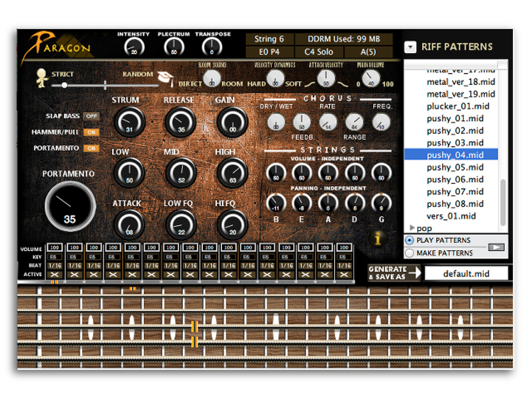
Task: Toggle the Slap Bass OFF switch
Action: (x=92, y=116)
